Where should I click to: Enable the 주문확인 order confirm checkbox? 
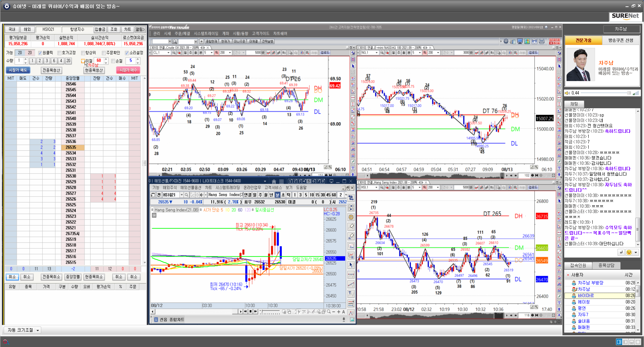(x=104, y=53)
